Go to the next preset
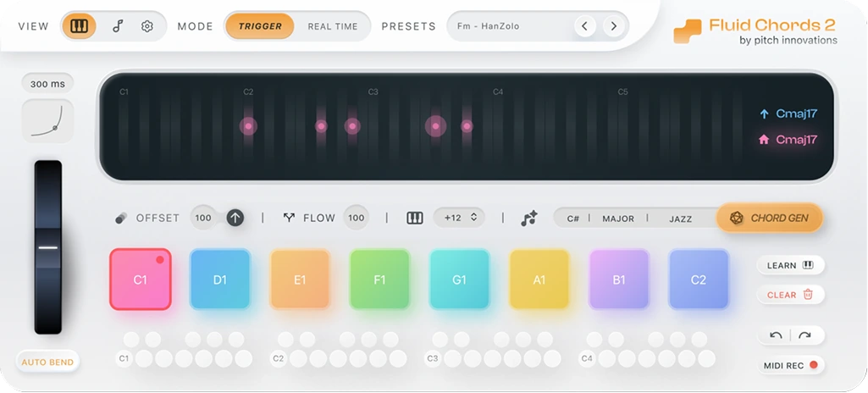Viewport: 868px width, 393px height. pyautogui.click(x=612, y=26)
